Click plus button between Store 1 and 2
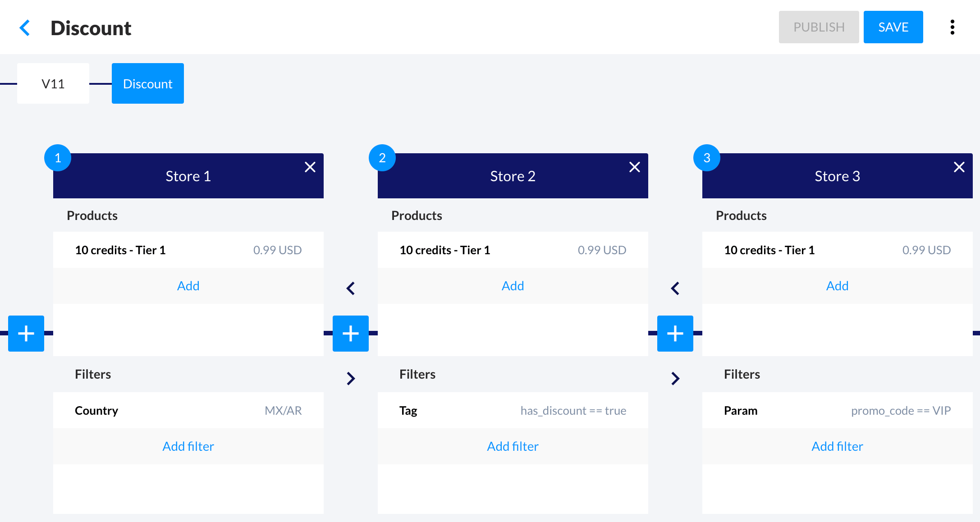Viewport: 980px width, 522px height. click(351, 334)
